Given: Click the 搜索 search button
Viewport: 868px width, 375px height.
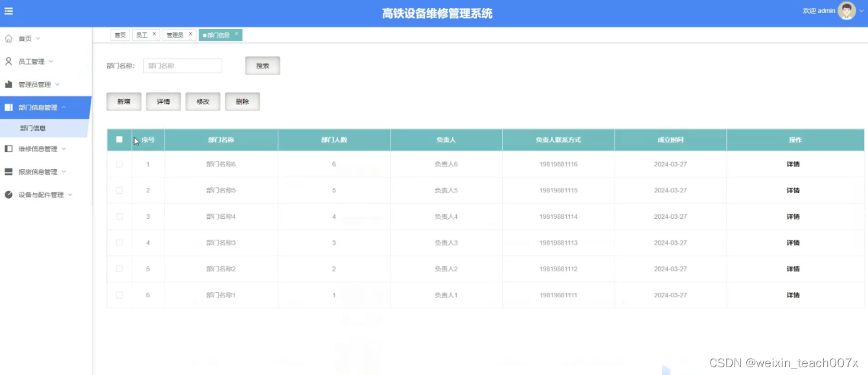Looking at the screenshot, I should [262, 66].
